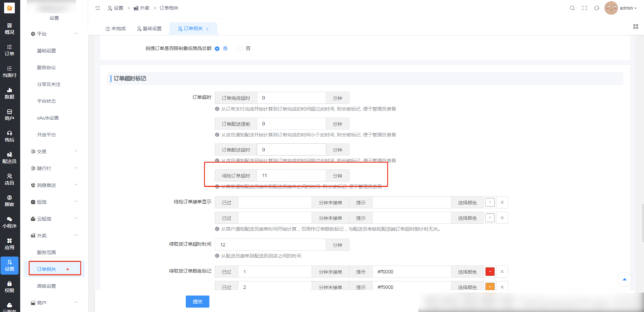Open 分享及关注 in sidebar

[x=49, y=84]
